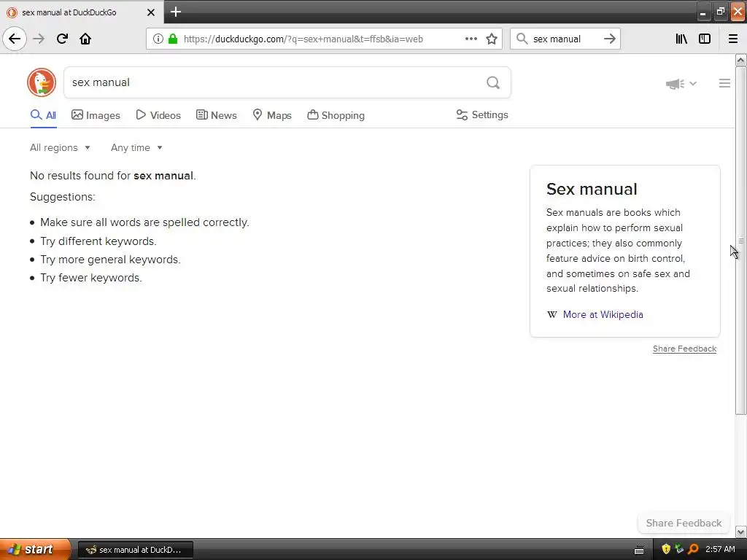Reload the current page
Image resolution: width=747 pixels, height=560 pixels.
(x=62, y=39)
